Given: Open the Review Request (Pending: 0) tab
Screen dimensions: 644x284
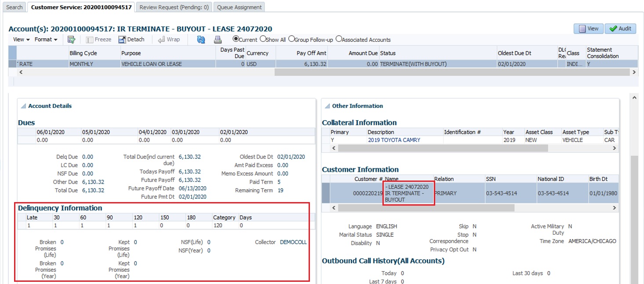Looking at the screenshot, I should point(174,7).
